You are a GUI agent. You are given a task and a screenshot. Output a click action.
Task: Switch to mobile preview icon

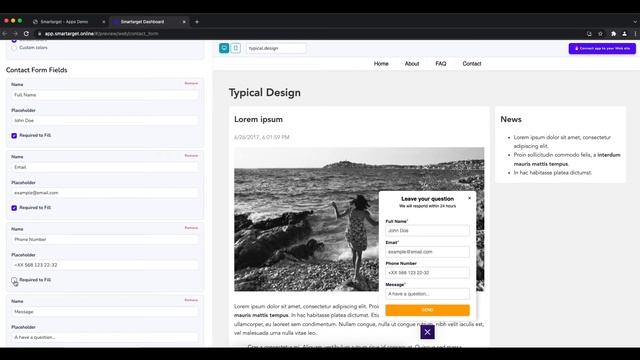pyautogui.click(x=236, y=48)
